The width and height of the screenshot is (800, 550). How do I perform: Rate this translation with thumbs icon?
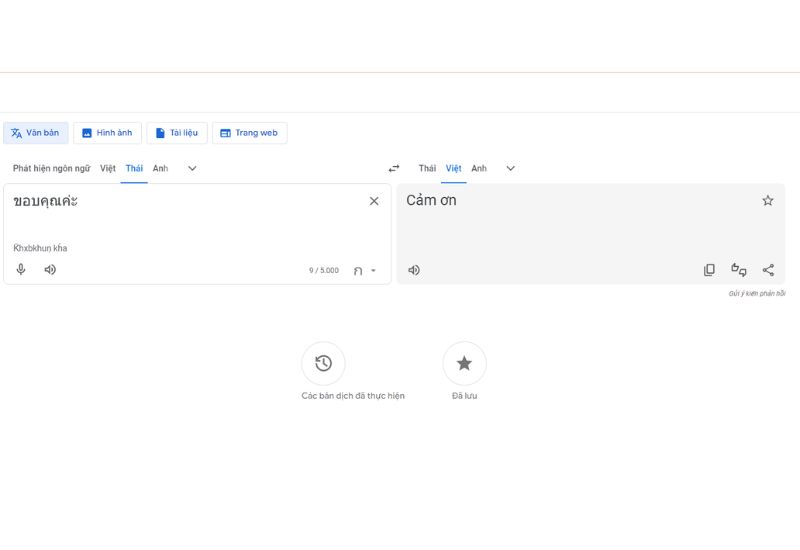point(739,270)
